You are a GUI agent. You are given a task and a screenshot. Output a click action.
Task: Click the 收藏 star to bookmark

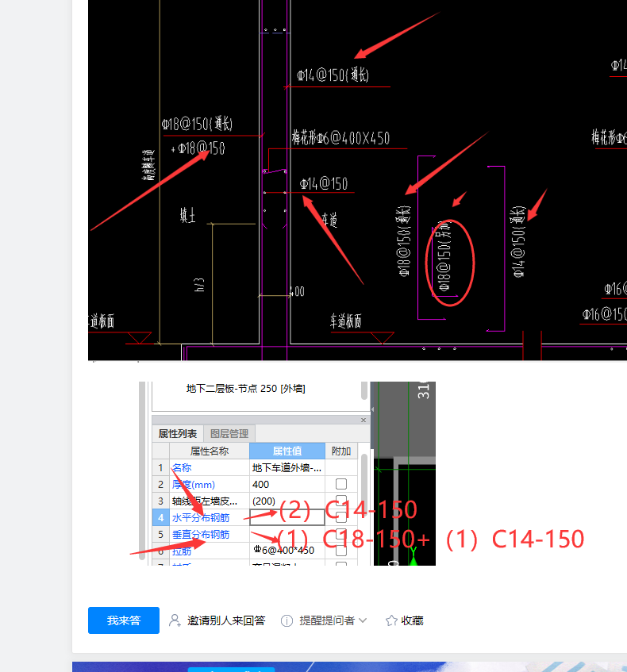pyautogui.click(x=405, y=620)
